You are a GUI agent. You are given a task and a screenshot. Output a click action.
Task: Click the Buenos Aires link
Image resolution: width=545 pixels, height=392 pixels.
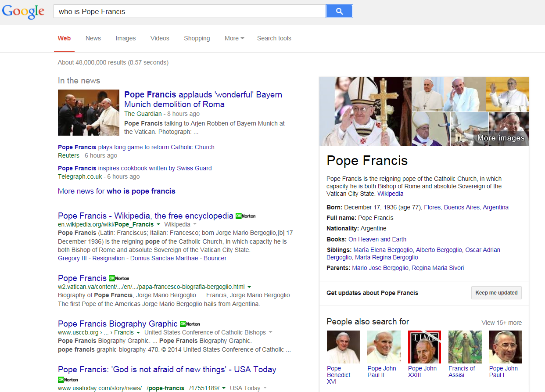pyautogui.click(x=462, y=207)
